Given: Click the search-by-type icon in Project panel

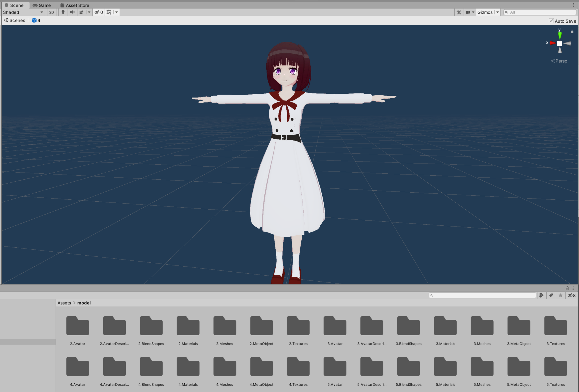Looking at the screenshot, I should 541,295.
